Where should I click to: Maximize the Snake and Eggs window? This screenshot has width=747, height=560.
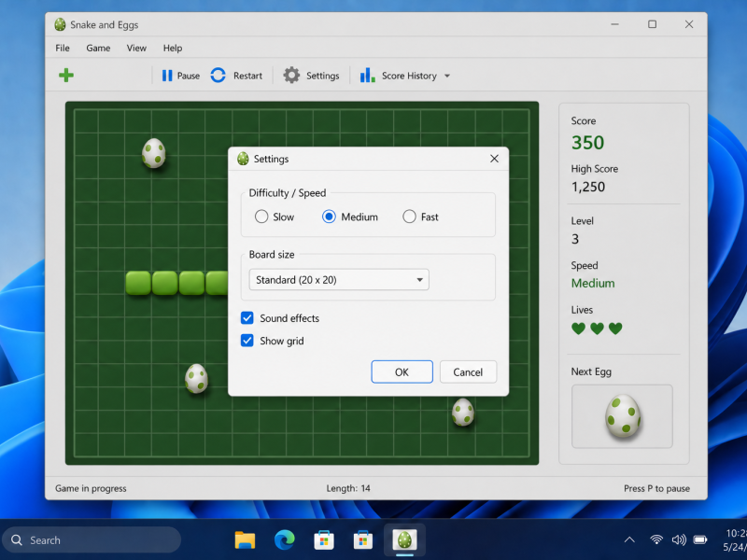(x=652, y=24)
